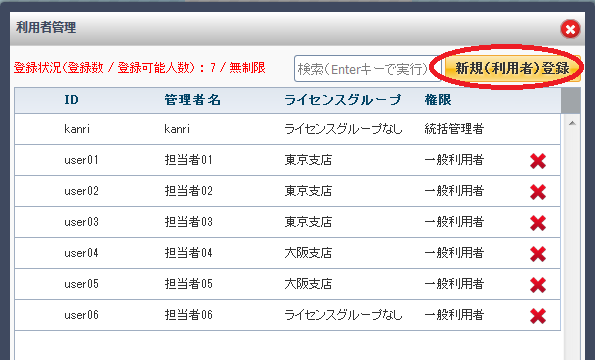595x360 pixels.
Task: Click ライセンスグループなし in the kanri row
Action: point(343,129)
